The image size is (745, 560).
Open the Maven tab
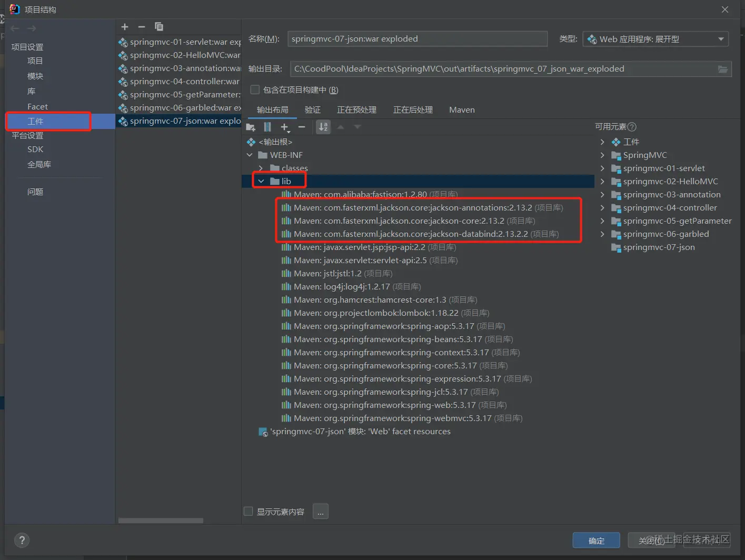(462, 109)
